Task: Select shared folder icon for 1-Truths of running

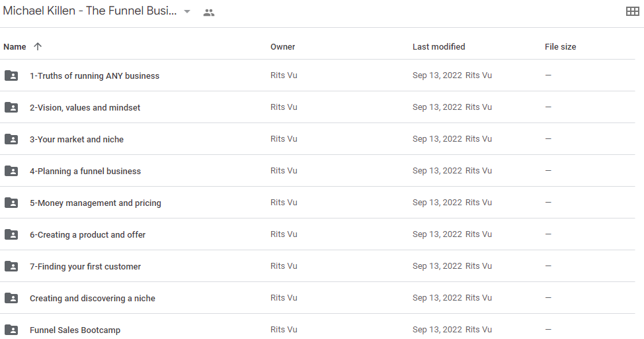Action: pos(11,75)
